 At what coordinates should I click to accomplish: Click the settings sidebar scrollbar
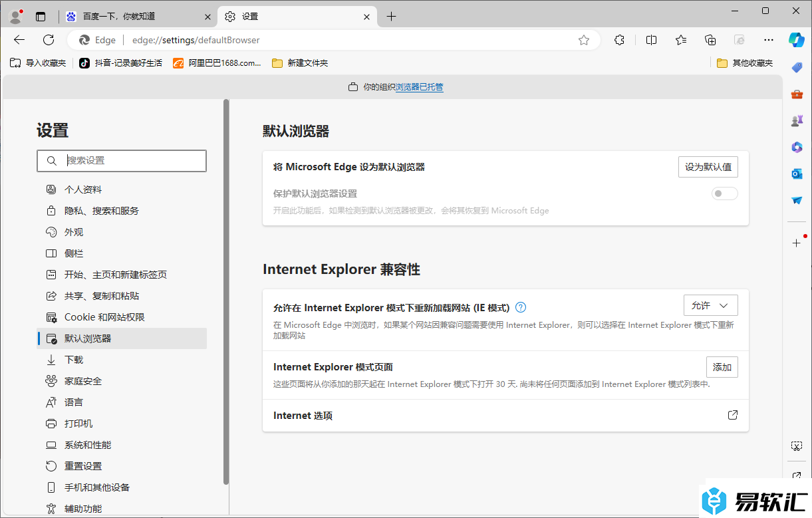226,293
